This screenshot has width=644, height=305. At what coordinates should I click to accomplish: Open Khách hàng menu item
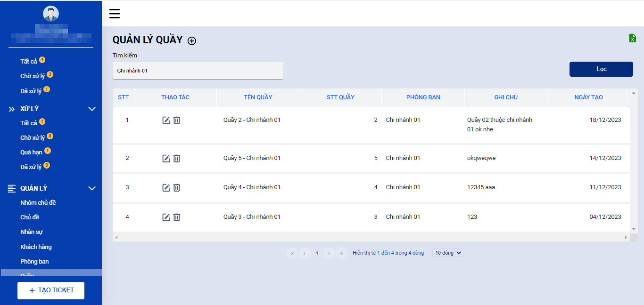36,247
